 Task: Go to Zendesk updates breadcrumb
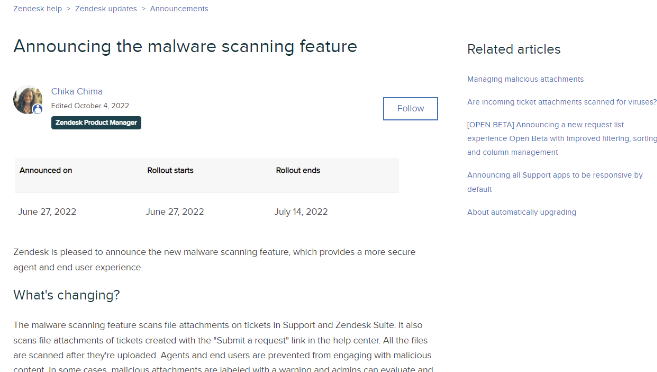[106, 8]
